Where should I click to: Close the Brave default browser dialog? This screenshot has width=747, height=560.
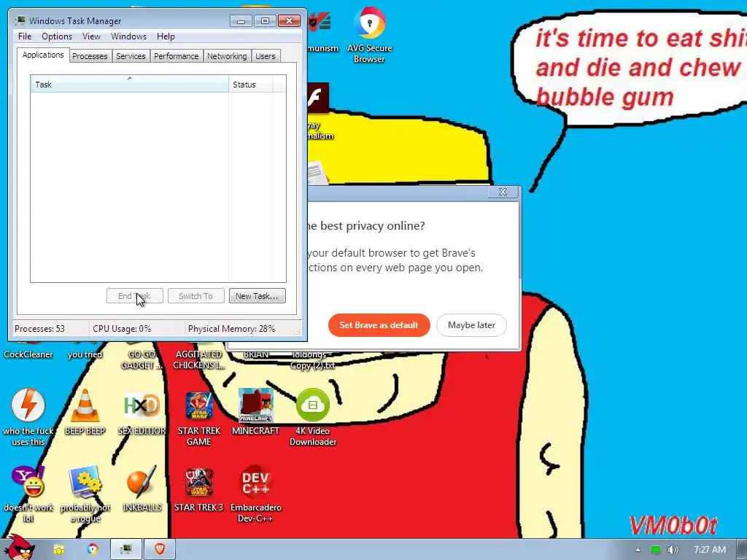coord(503,192)
